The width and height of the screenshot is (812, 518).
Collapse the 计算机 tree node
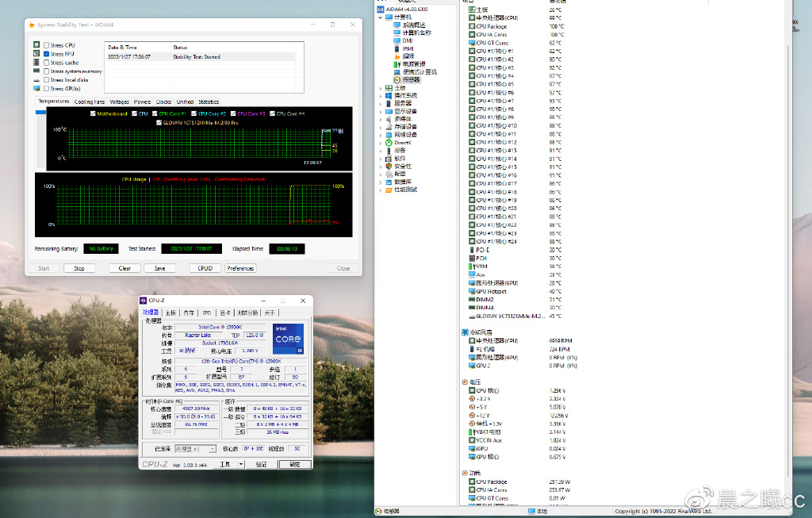380,17
